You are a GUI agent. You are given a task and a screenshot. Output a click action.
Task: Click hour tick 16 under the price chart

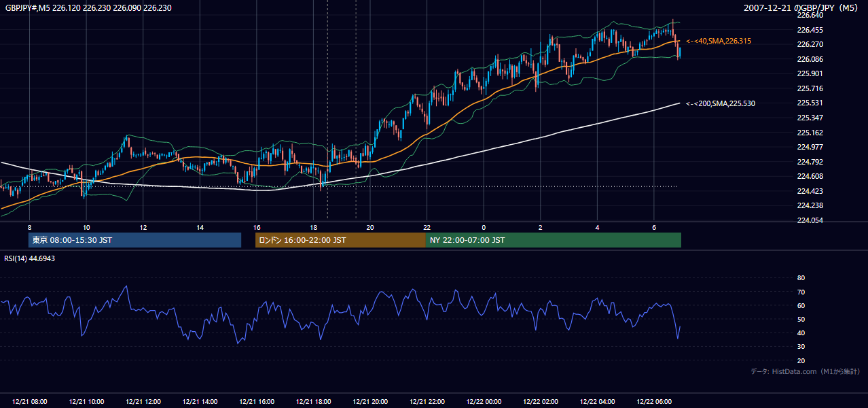tap(257, 226)
